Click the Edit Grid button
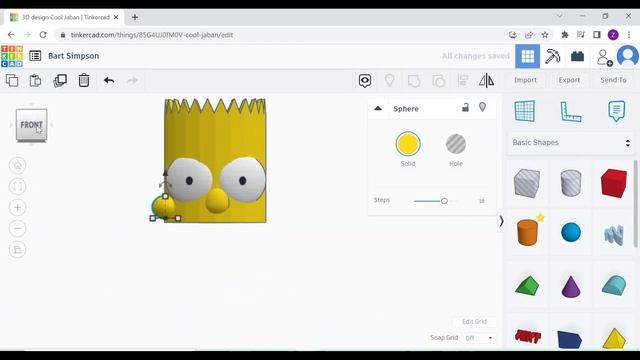640x360 pixels. click(474, 322)
